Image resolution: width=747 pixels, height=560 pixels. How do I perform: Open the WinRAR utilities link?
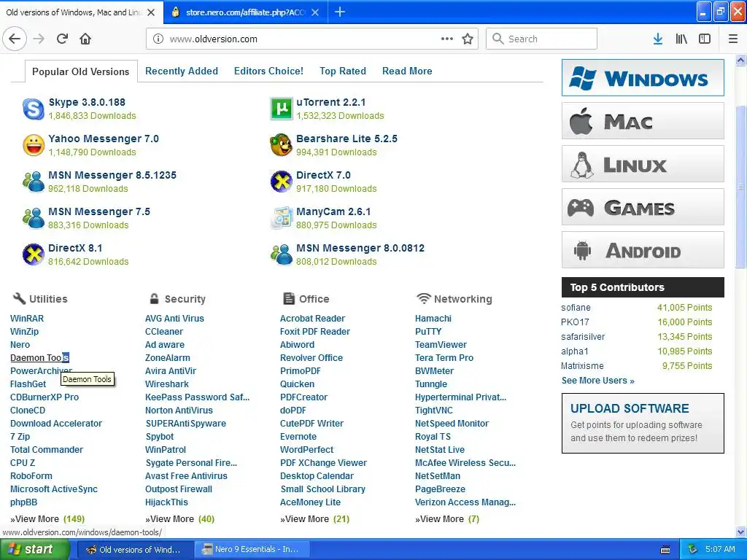27,319
